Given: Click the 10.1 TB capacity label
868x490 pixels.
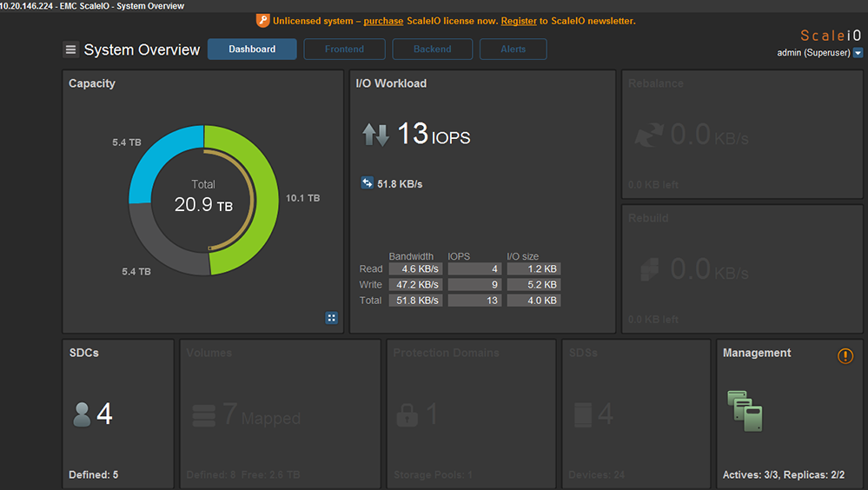Looking at the screenshot, I should (303, 198).
